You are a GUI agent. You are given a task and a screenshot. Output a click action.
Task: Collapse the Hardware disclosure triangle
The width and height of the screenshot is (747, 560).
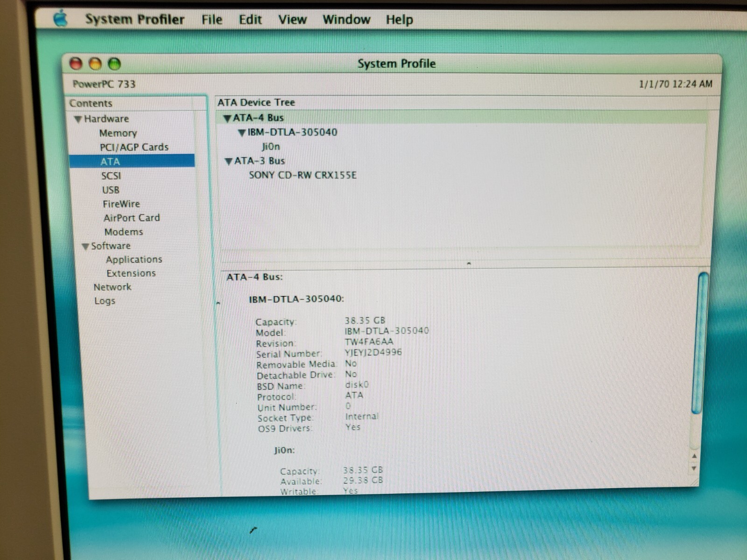pos(78,119)
